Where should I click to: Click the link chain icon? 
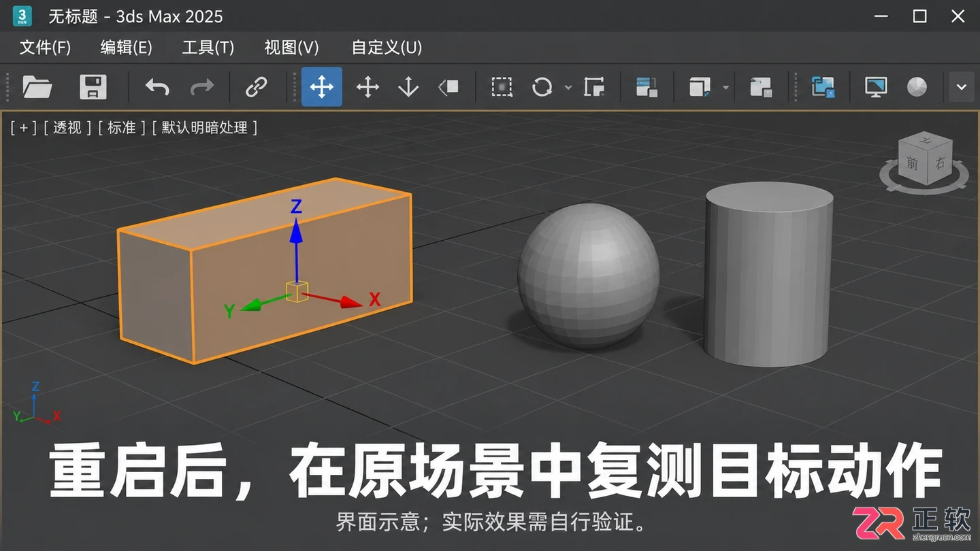(256, 87)
